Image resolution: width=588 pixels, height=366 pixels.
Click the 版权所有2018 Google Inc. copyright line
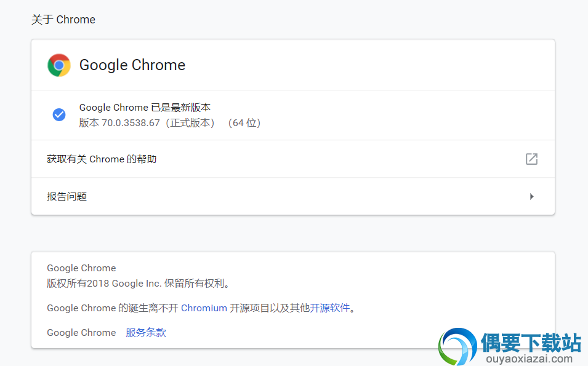pyautogui.click(x=138, y=283)
